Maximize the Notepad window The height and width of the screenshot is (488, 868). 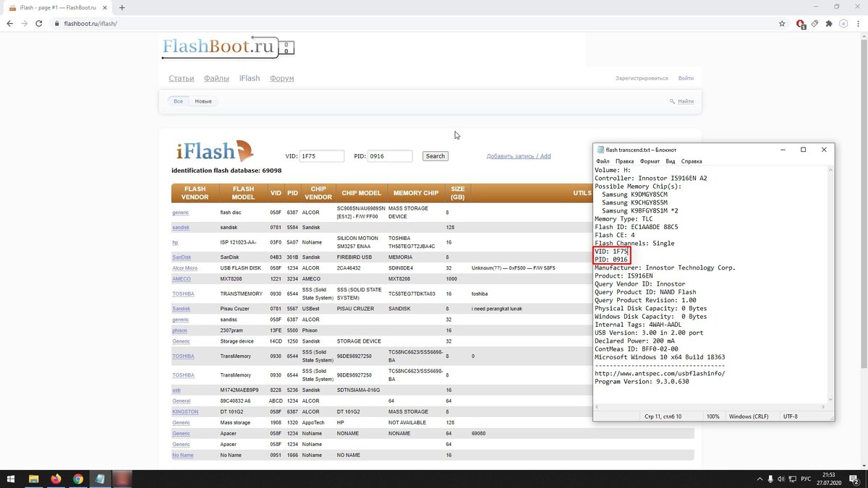pos(803,150)
